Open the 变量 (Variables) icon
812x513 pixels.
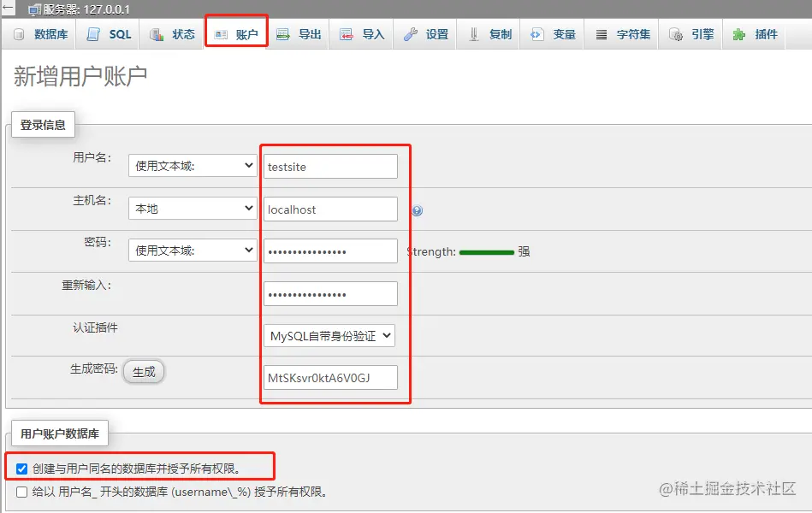[x=552, y=35]
